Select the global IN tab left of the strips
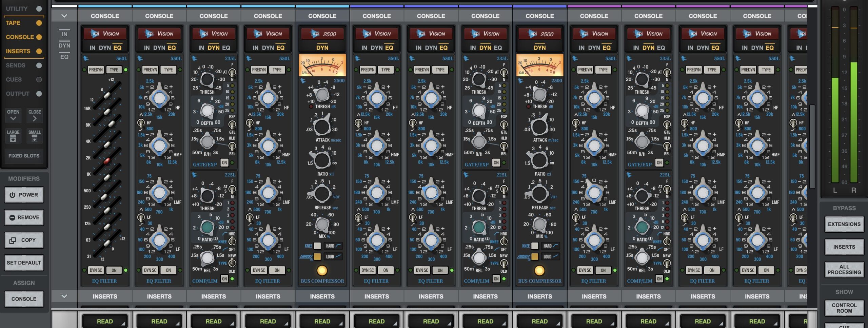 64,34
